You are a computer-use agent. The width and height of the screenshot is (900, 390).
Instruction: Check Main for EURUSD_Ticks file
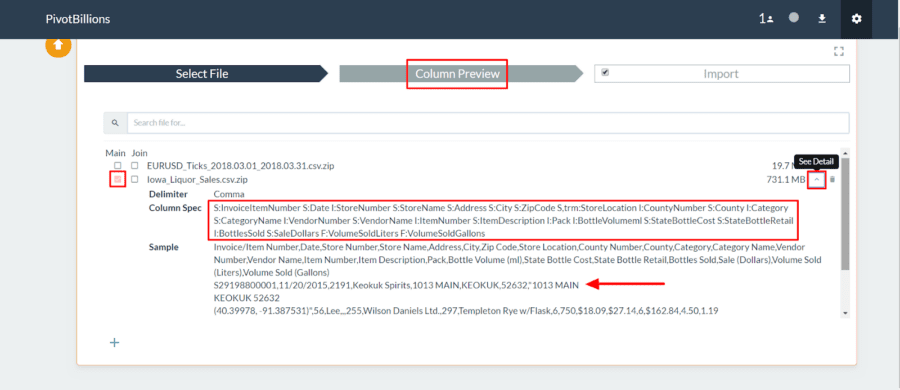[x=118, y=166]
